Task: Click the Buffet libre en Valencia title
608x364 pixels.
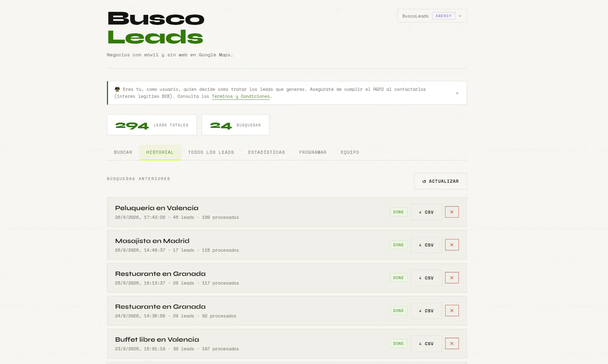Action: tap(157, 339)
